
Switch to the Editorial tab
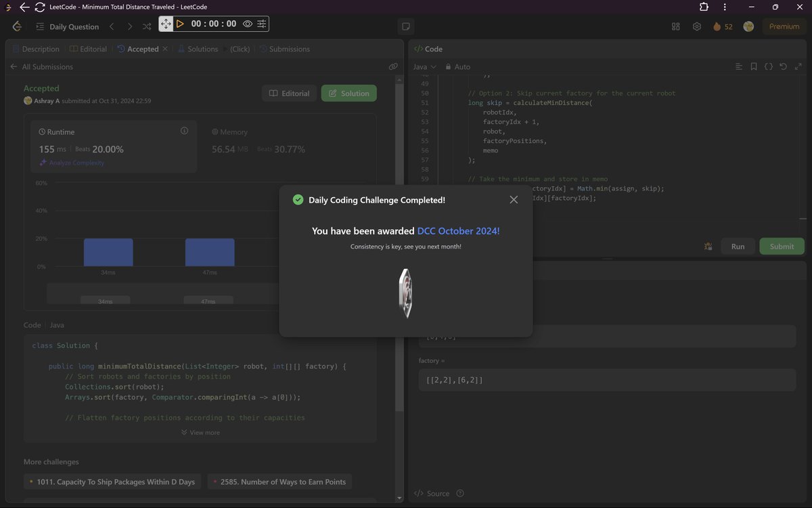(x=88, y=49)
